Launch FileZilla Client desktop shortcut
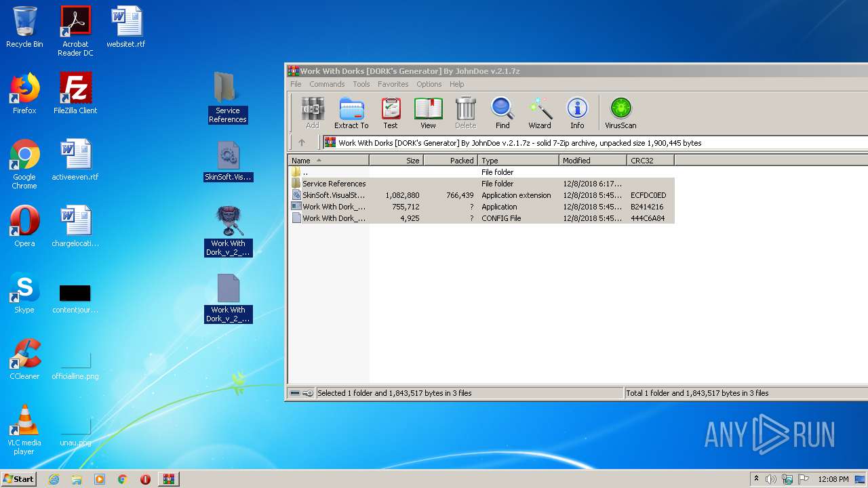868x488 pixels. [75, 94]
